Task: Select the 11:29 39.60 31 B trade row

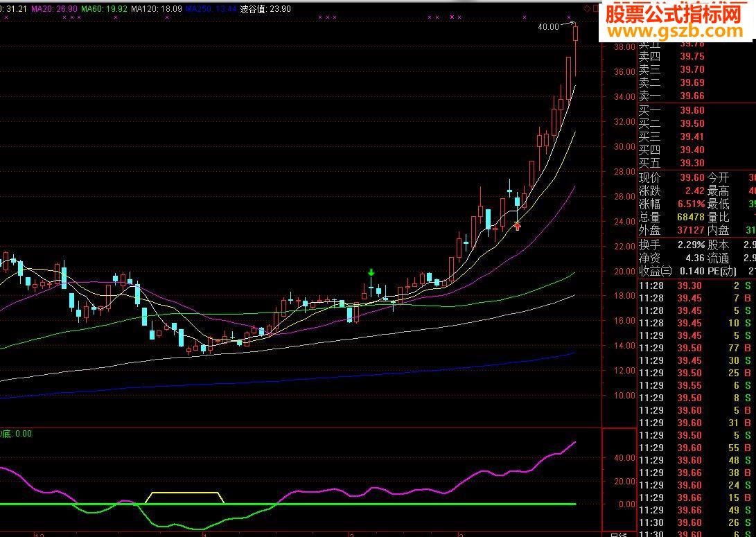Action: (x=696, y=423)
